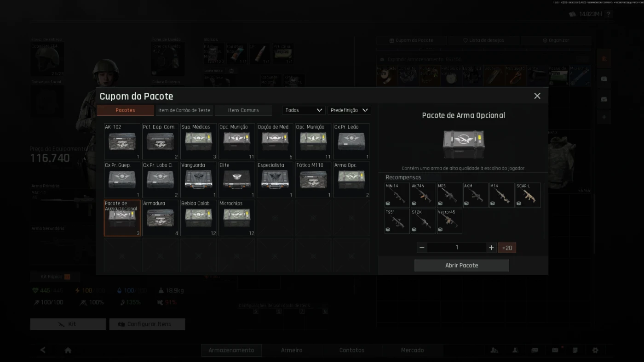Increase package quantity with plus button
644x362 pixels.
[x=491, y=248]
